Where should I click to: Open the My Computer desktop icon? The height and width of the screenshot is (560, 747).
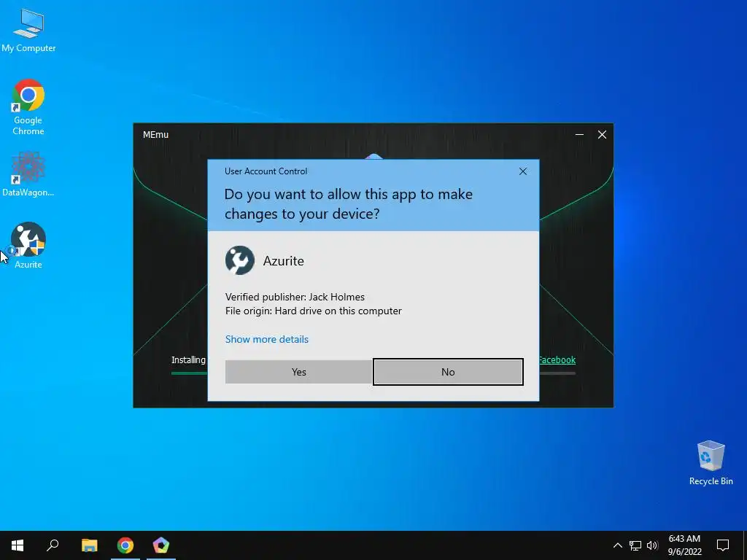(28, 29)
